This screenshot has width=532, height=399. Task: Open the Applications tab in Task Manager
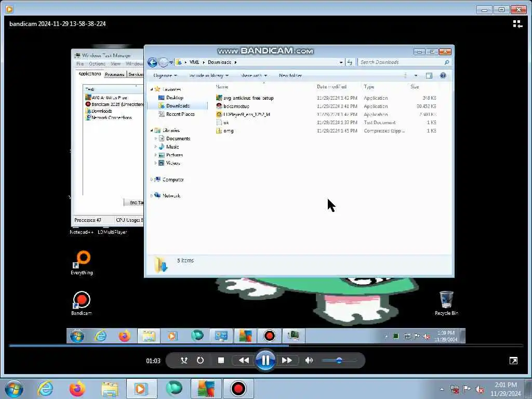pos(89,74)
